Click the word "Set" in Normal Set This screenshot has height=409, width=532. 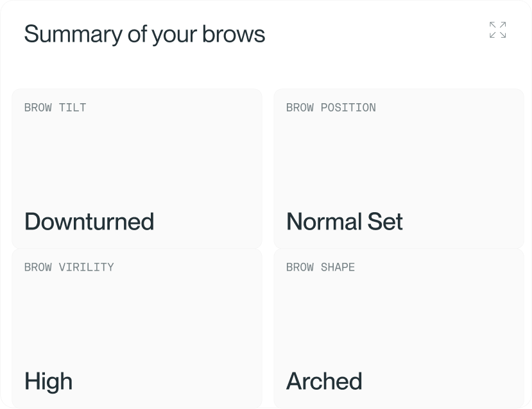point(385,221)
